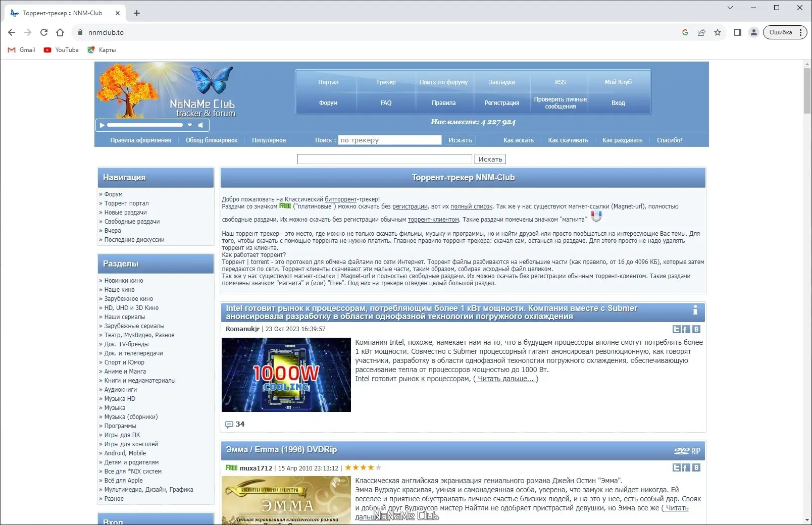Close the NNM-Club browser tab

118,13
